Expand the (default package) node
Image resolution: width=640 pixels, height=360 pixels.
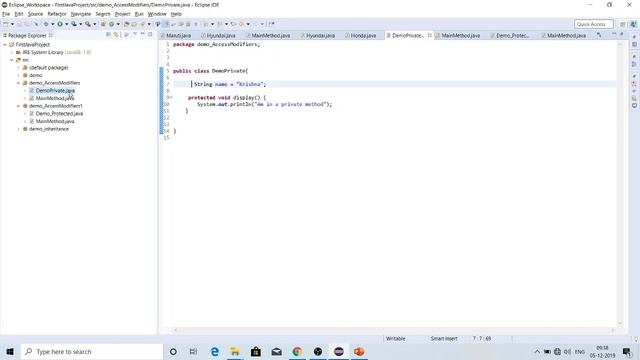[18, 68]
